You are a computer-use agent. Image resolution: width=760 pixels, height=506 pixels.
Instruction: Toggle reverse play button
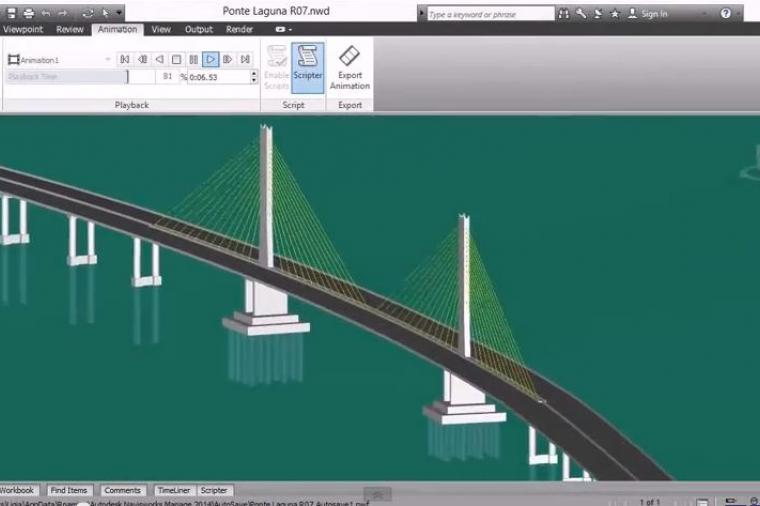click(x=159, y=60)
